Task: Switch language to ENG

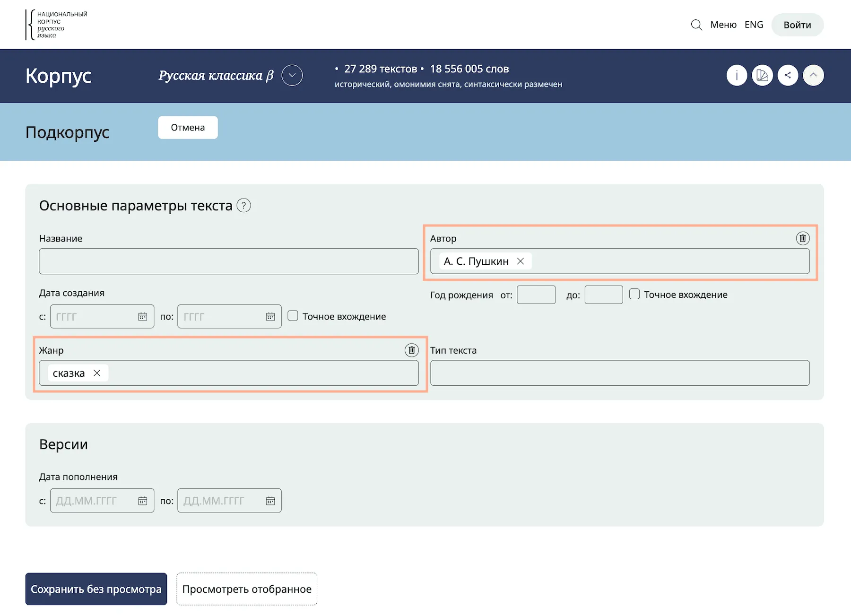Action: pos(754,25)
